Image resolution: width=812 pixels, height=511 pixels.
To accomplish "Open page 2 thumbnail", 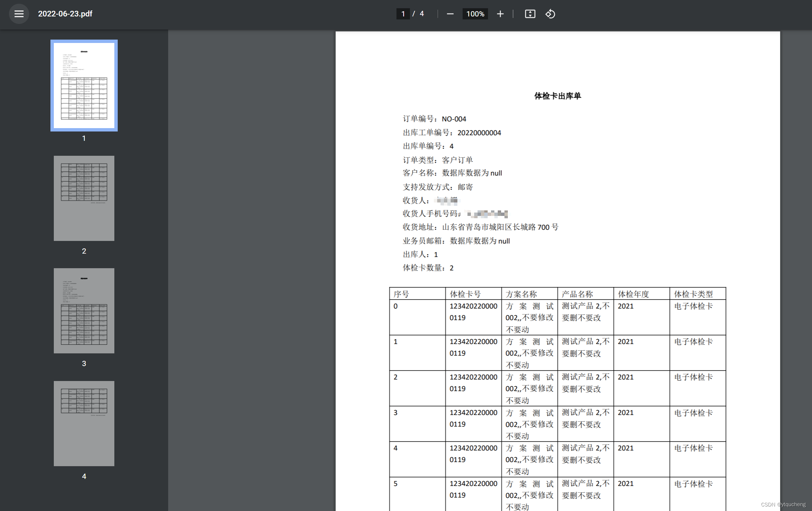I will [84, 198].
